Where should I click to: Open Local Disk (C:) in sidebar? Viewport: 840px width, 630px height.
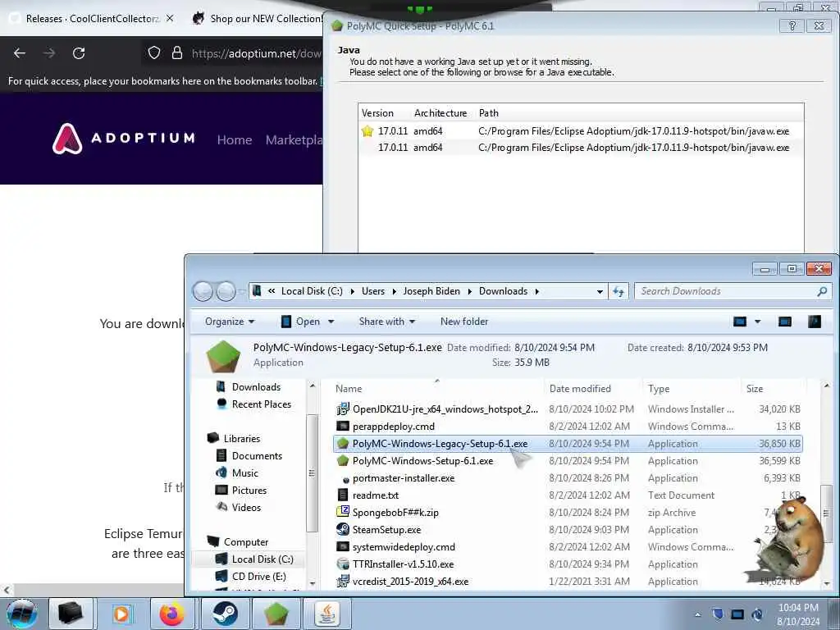[x=255, y=559]
